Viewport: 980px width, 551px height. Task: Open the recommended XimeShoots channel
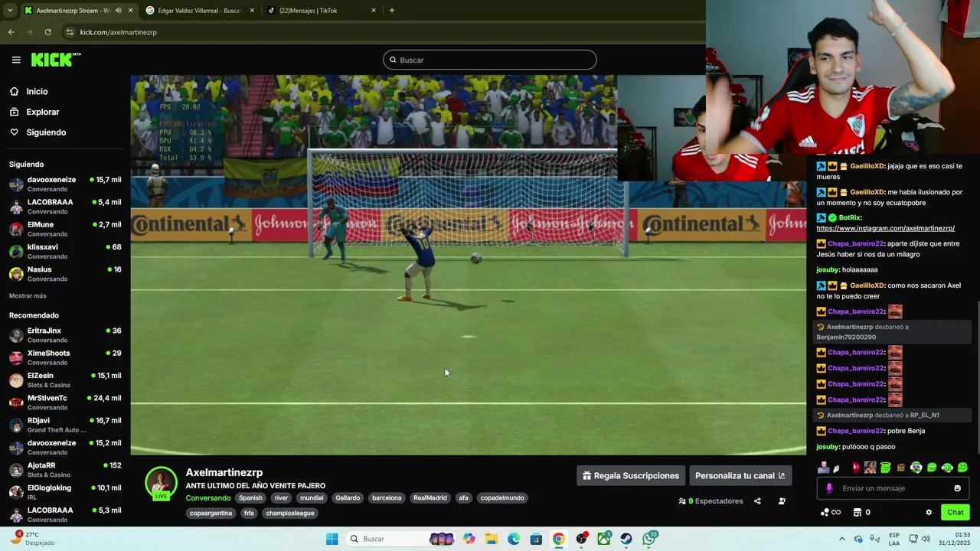click(65, 357)
